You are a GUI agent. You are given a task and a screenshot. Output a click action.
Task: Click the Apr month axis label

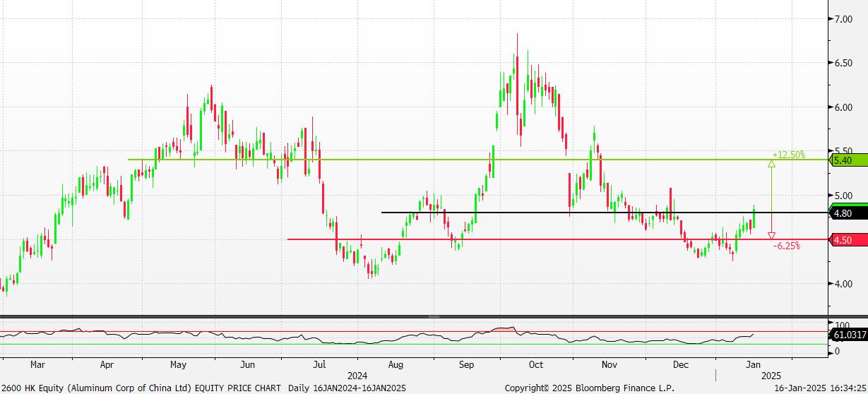tap(107, 365)
